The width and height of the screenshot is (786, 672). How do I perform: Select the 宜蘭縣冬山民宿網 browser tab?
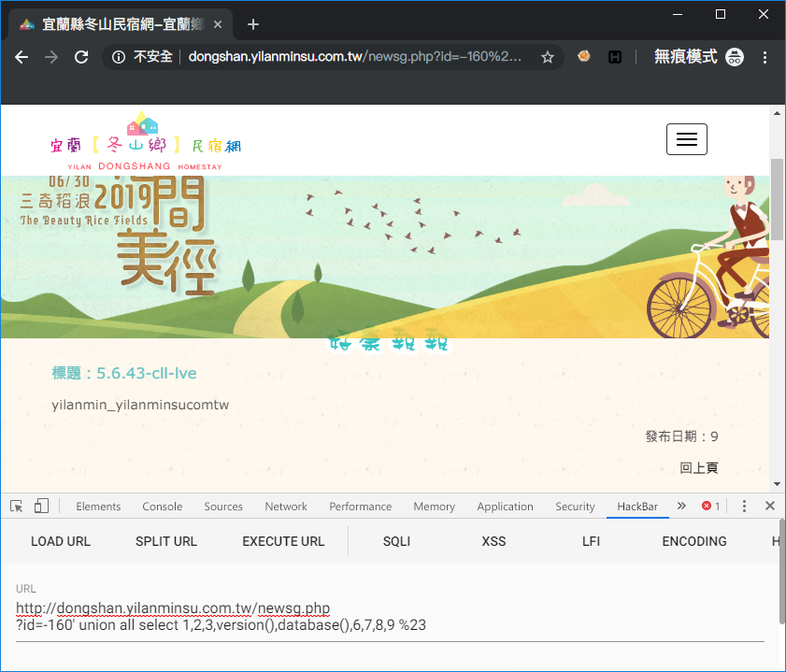pos(121,24)
